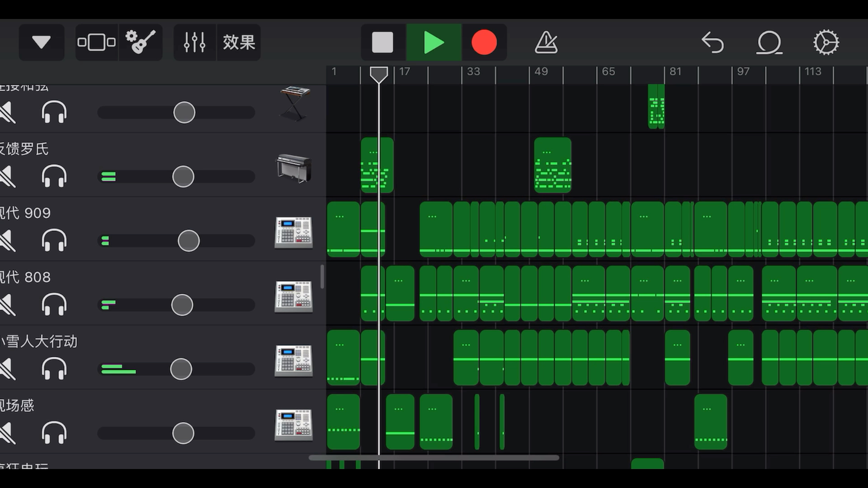Solo the 反馈罗氏 track with headphones

tap(54, 177)
